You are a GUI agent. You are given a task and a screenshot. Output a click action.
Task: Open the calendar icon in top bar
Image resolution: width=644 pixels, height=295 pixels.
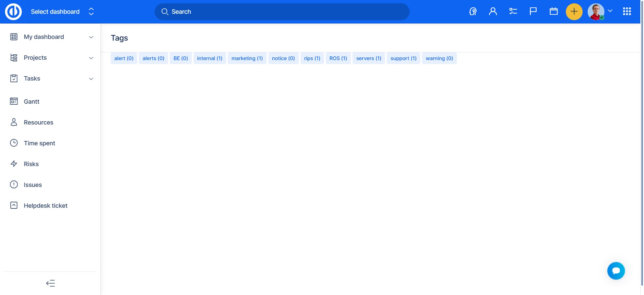(553, 12)
